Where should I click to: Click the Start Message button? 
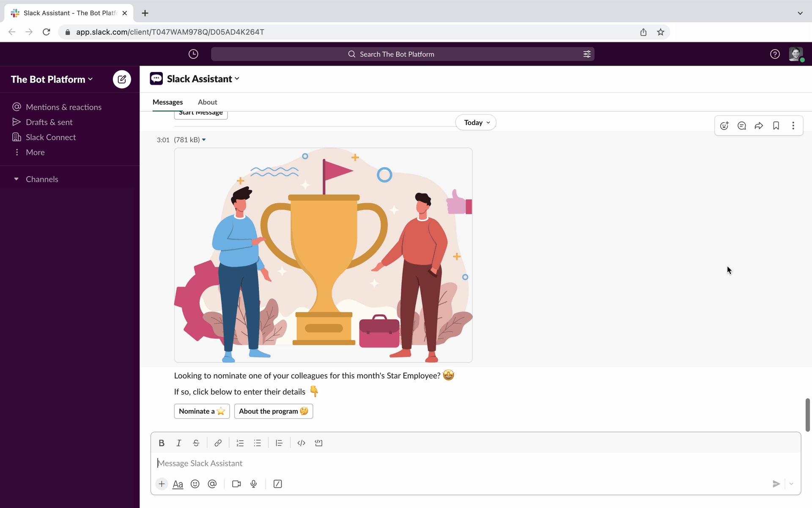point(201,114)
